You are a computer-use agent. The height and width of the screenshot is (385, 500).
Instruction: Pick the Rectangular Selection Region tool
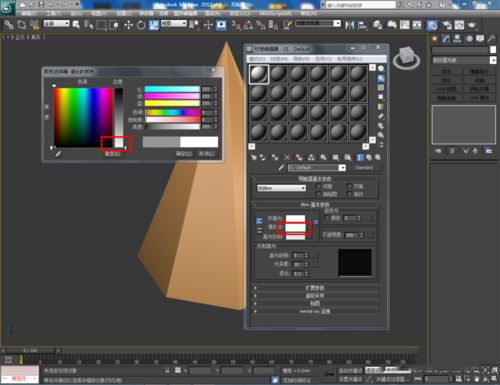[x=101, y=25]
